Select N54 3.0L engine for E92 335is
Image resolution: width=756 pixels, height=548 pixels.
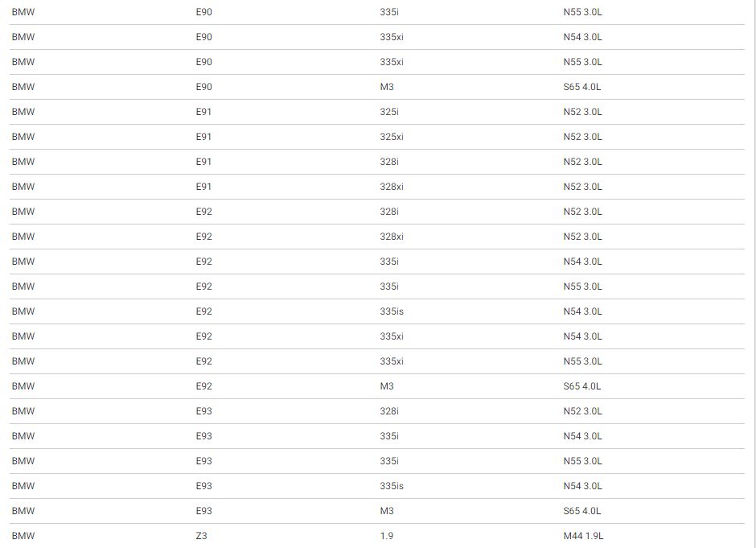click(582, 311)
